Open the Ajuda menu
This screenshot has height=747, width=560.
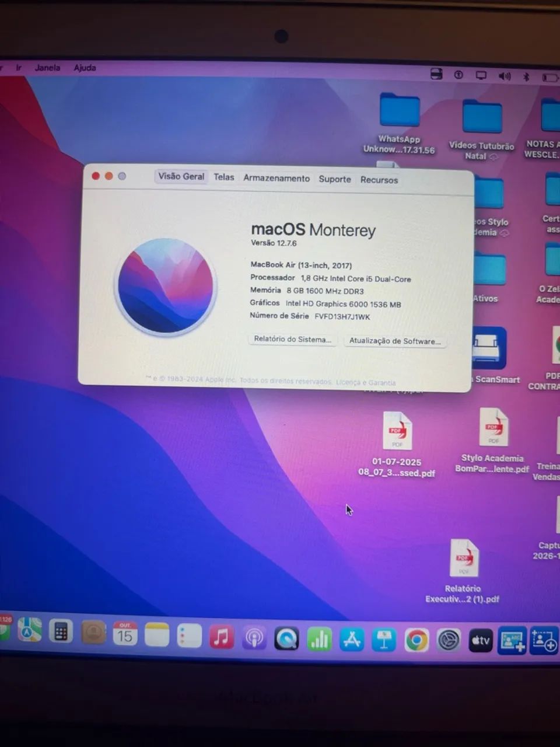pos(85,68)
